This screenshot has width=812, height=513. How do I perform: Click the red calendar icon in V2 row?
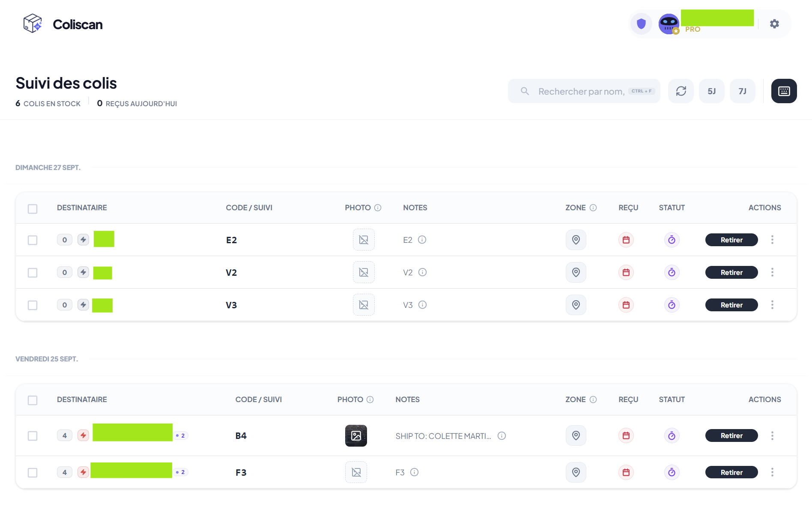[626, 272]
